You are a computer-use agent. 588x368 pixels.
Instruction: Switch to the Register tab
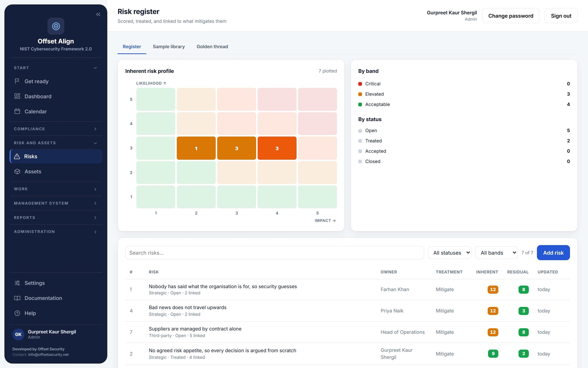(132, 47)
